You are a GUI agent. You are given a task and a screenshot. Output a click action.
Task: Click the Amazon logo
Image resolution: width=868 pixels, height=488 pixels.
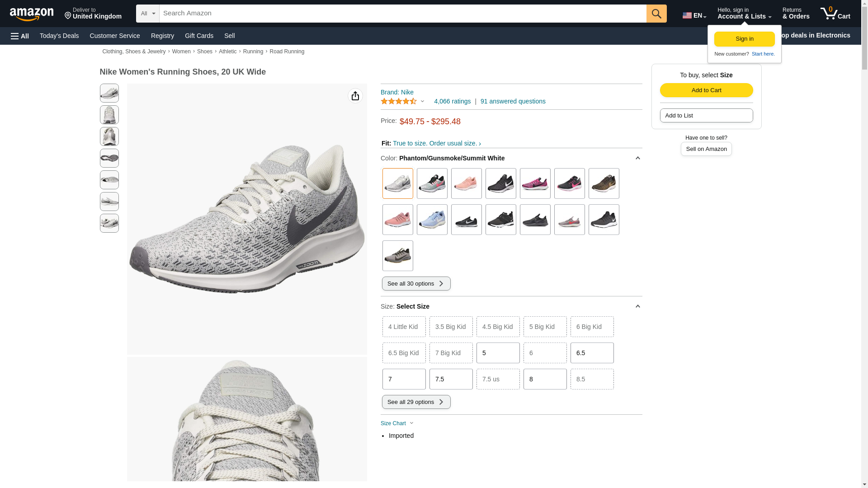pyautogui.click(x=32, y=14)
